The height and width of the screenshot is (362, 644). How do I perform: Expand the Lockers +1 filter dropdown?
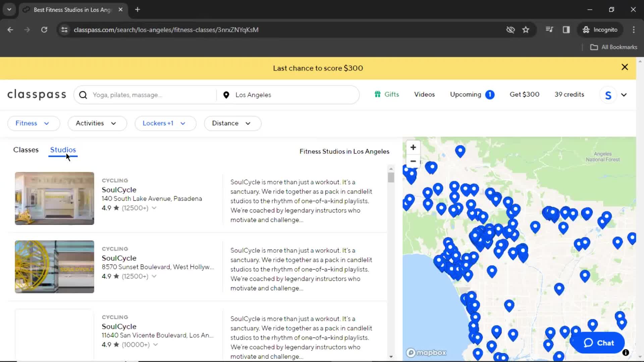point(165,123)
